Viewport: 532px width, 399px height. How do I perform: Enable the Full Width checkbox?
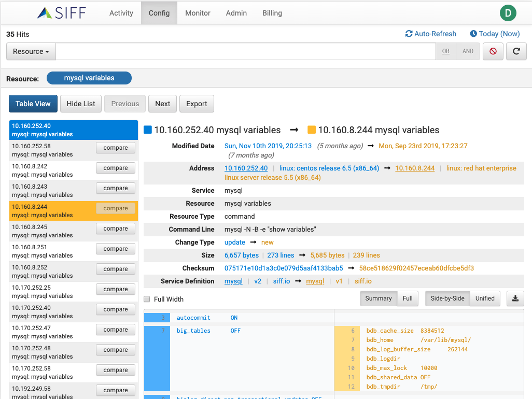(x=147, y=299)
